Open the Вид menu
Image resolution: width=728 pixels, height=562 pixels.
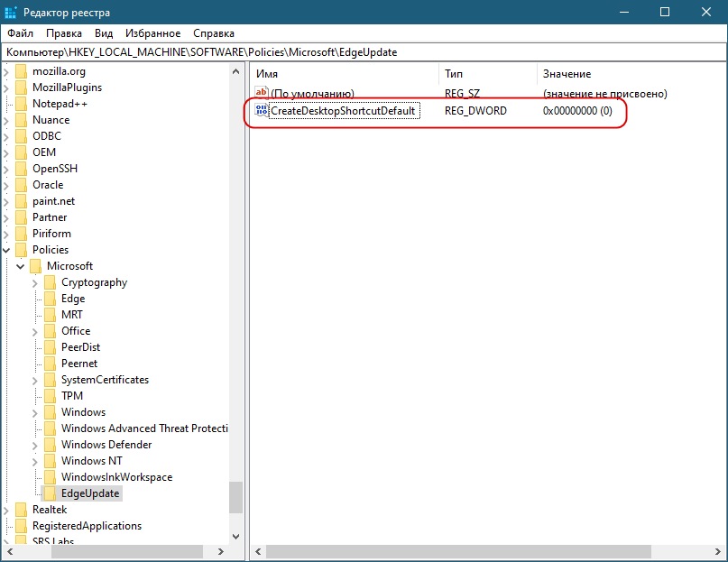pos(104,33)
